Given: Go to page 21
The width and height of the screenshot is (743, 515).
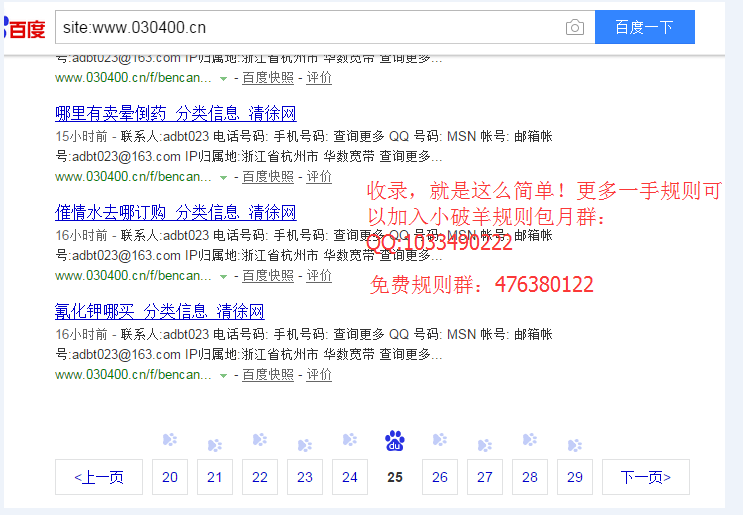Looking at the screenshot, I should (x=215, y=477).
